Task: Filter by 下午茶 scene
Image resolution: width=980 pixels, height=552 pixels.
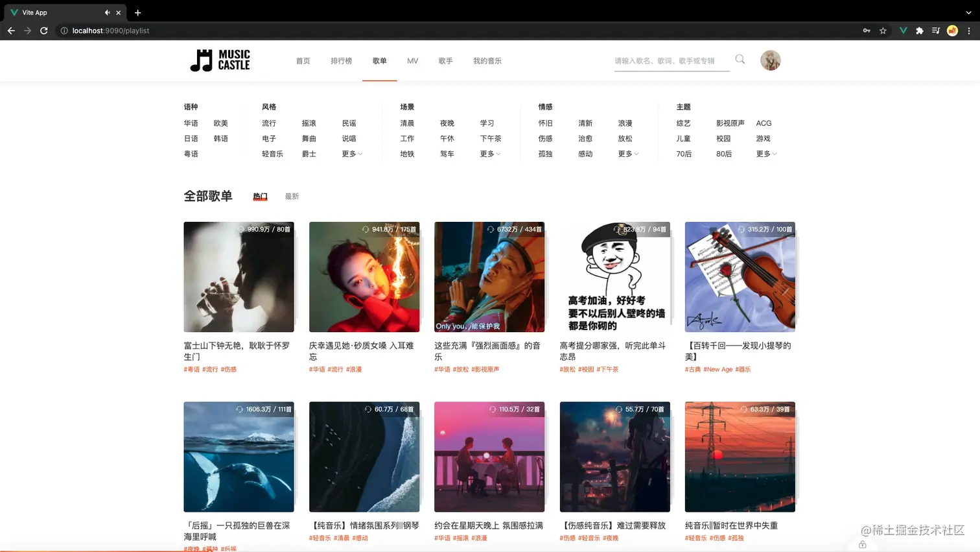Action: coord(491,138)
